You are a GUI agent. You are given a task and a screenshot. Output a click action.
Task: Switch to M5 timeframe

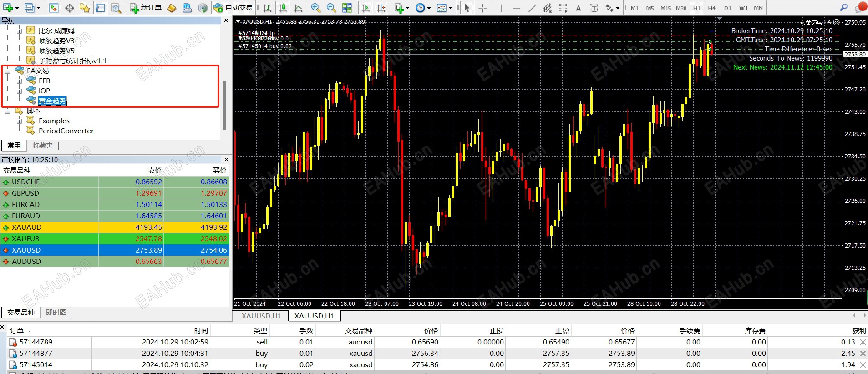pyautogui.click(x=650, y=8)
